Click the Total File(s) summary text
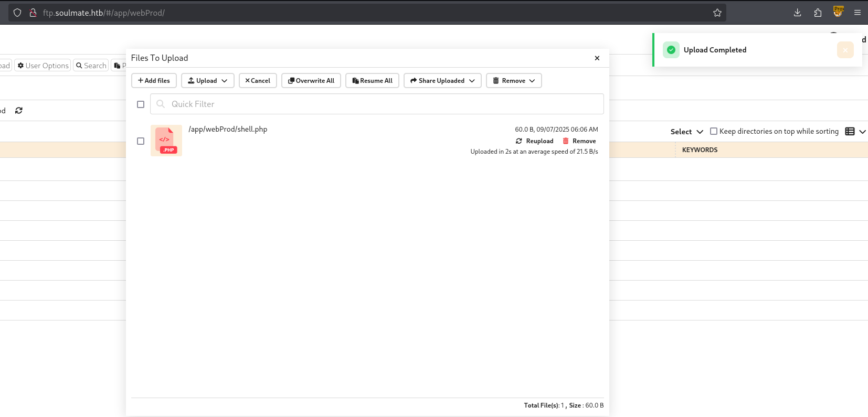 pyautogui.click(x=564, y=405)
